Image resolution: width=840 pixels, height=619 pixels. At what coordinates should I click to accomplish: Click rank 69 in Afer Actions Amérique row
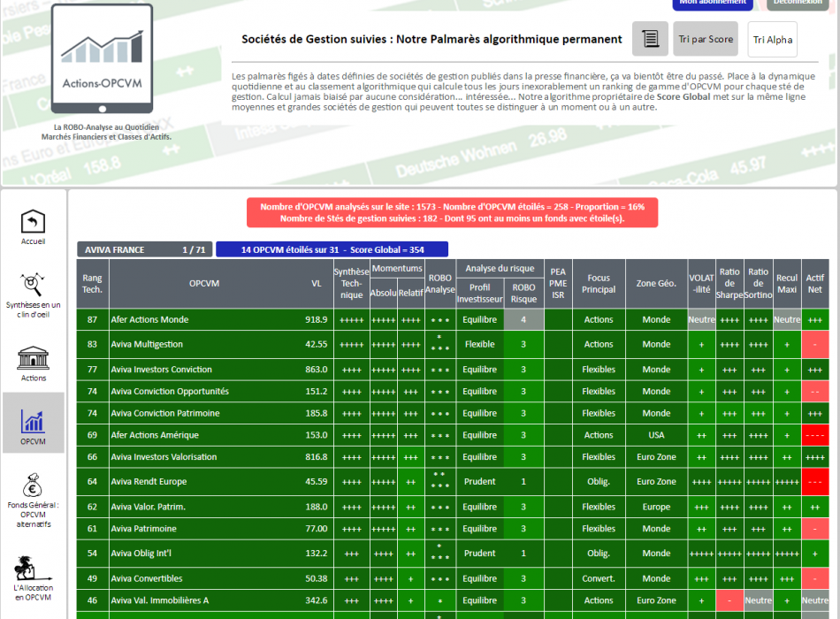click(92, 435)
